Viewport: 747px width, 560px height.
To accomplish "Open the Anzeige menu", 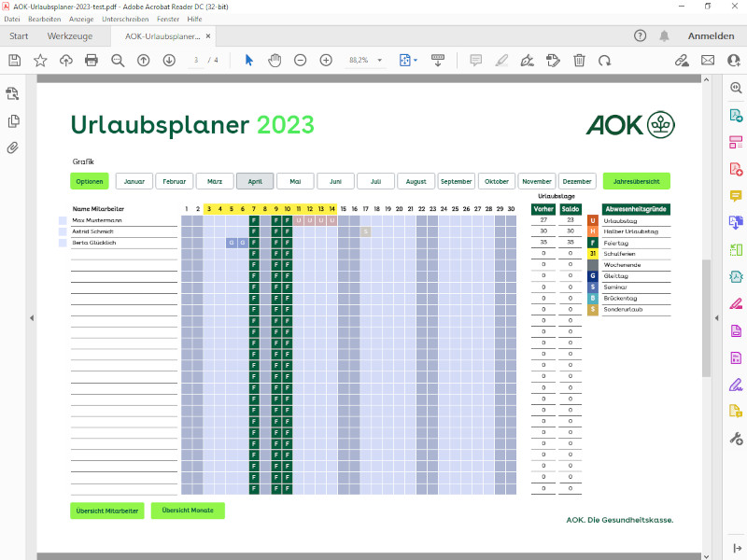I will point(81,19).
